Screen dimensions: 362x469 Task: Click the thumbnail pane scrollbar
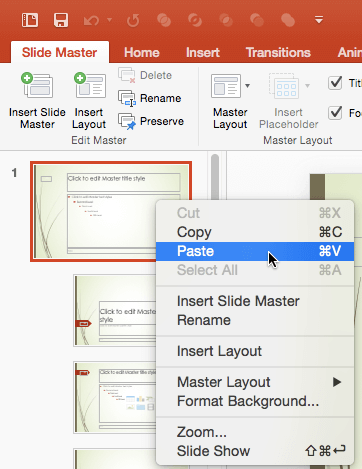coord(215,177)
